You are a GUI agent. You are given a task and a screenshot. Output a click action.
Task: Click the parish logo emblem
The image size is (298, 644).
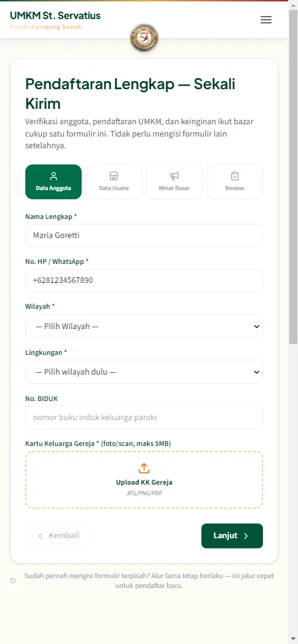point(144,38)
